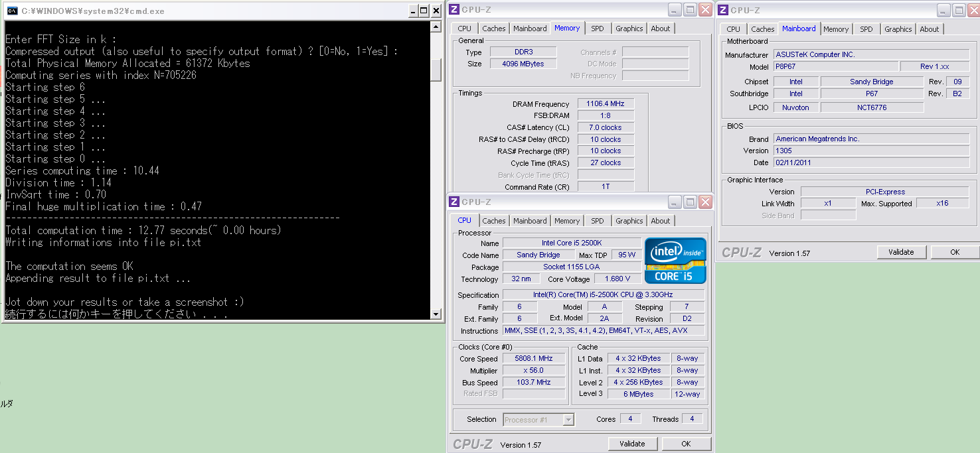Click the cmd.exe window title bar icon
Viewport: 980px width, 453px height.
pyautogui.click(x=13, y=11)
